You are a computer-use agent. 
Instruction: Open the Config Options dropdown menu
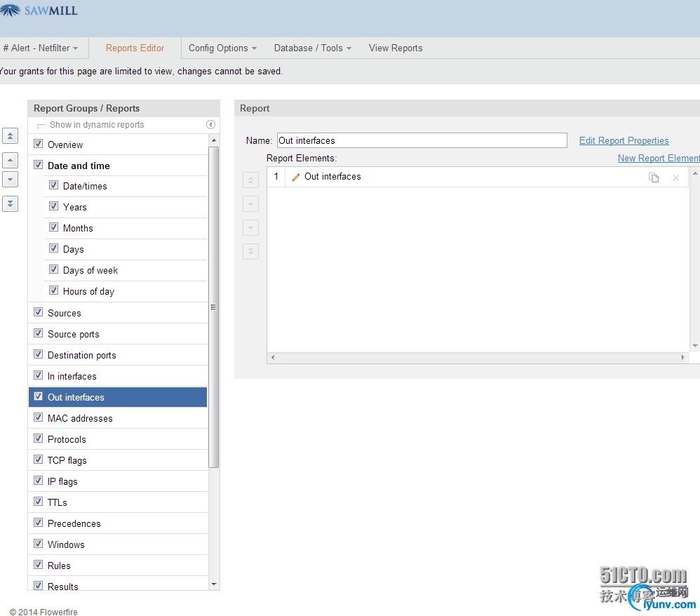click(x=222, y=48)
